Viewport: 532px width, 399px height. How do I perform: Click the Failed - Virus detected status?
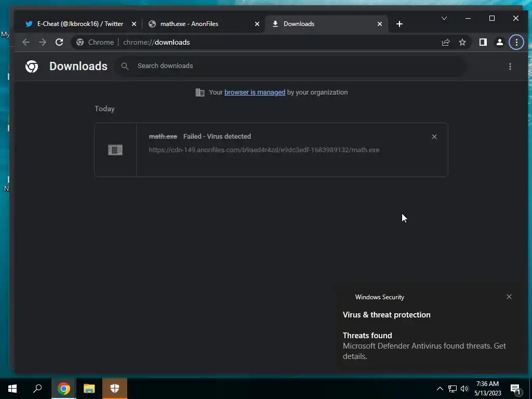217,137
